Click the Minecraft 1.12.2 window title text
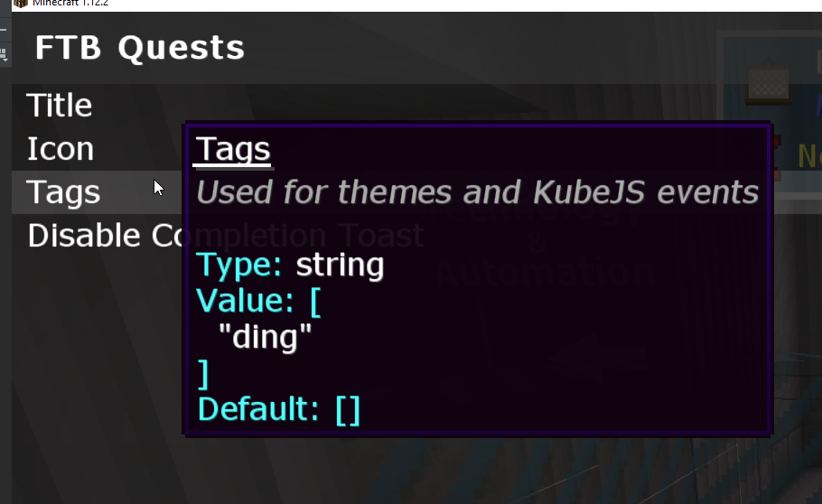Image resolution: width=822 pixels, height=504 pixels. click(x=71, y=4)
